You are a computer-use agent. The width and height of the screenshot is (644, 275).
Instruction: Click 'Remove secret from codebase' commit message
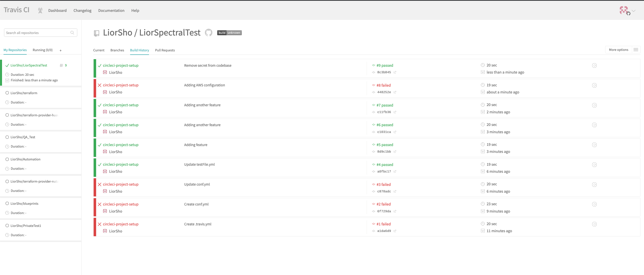tap(208, 65)
